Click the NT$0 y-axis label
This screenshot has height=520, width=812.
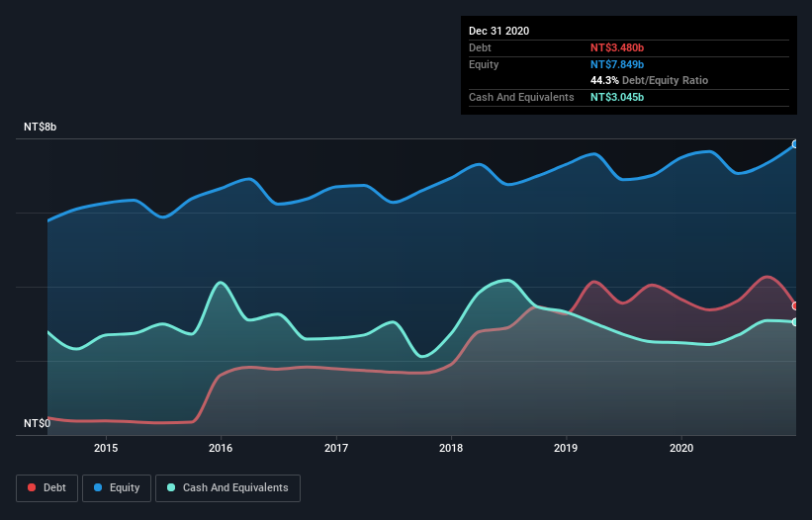[38, 423]
